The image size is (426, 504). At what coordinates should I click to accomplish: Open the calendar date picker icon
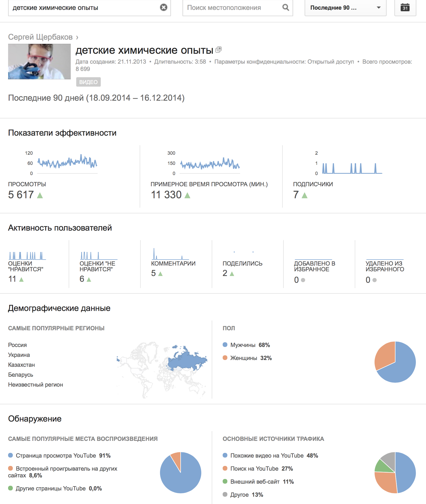[405, 7]
